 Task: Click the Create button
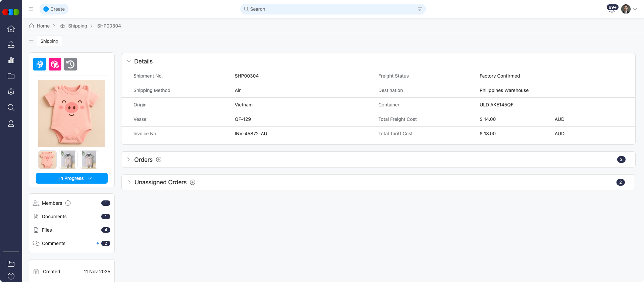point(54,9)
